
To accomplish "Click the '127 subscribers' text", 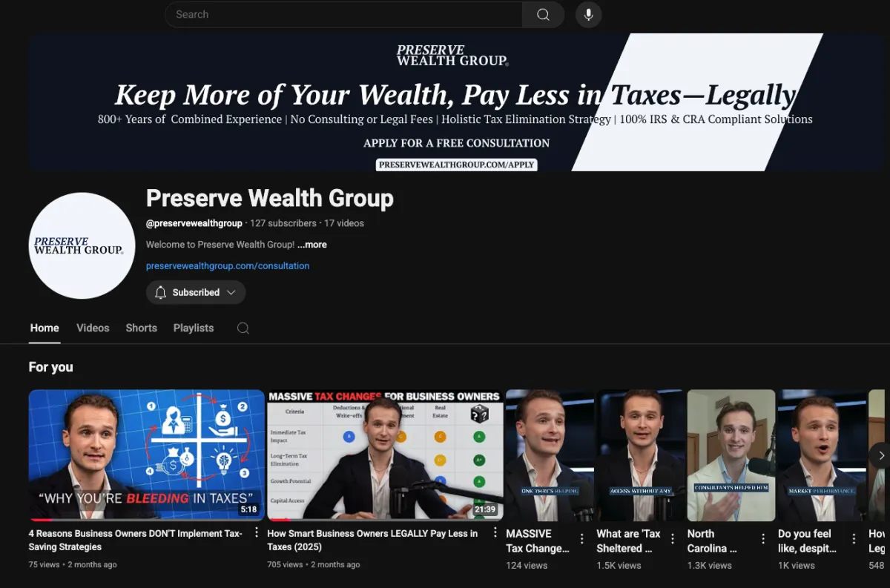I will pos(282,223).
